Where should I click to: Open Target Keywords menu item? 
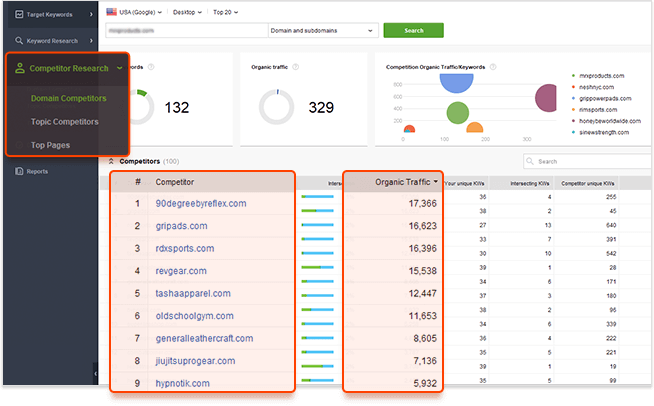(49, 15)
